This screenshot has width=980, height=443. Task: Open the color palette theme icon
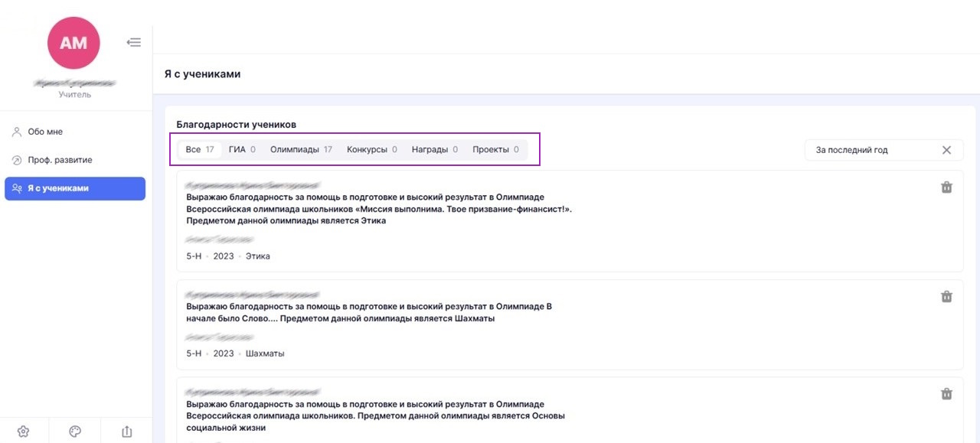tap(75, 432)
